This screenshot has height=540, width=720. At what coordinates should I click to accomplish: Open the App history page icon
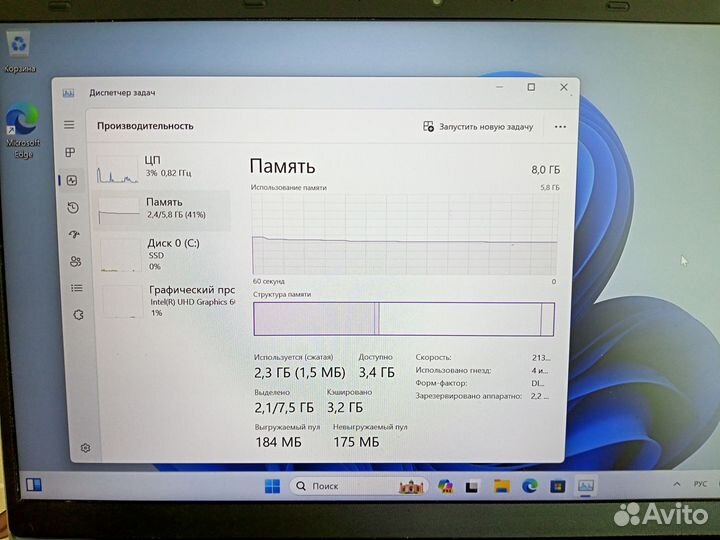pos(72,208)
